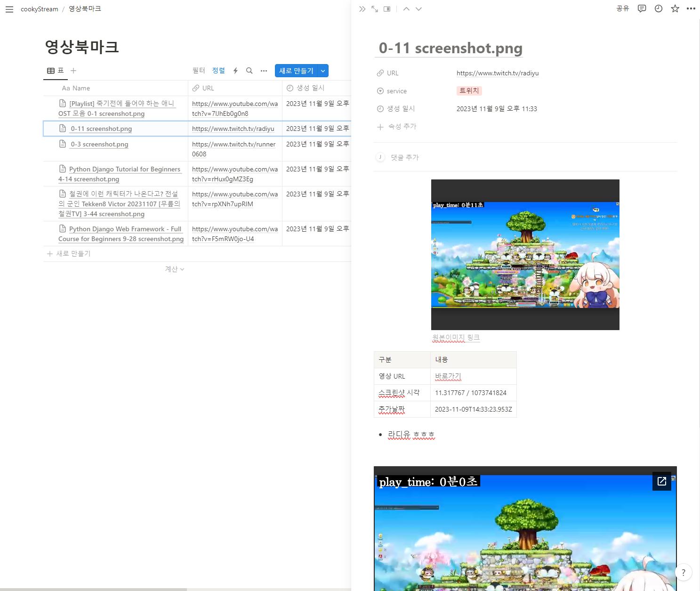Open Python Django Tutorial for Beginners row
This screenshot has width=700, height=591.
click(120, 174)
